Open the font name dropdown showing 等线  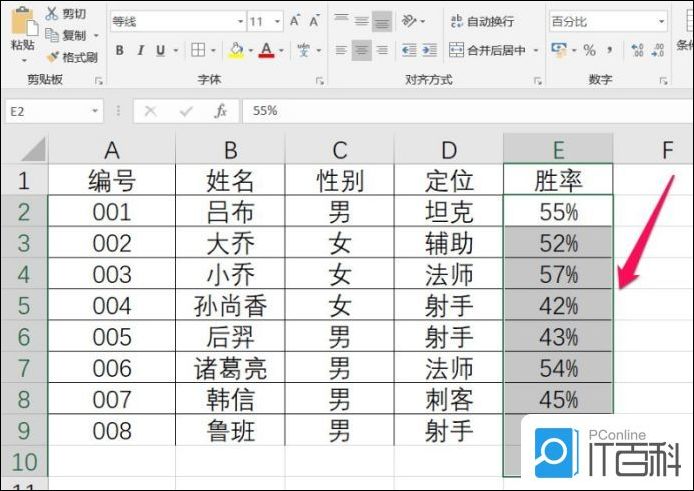240,21
